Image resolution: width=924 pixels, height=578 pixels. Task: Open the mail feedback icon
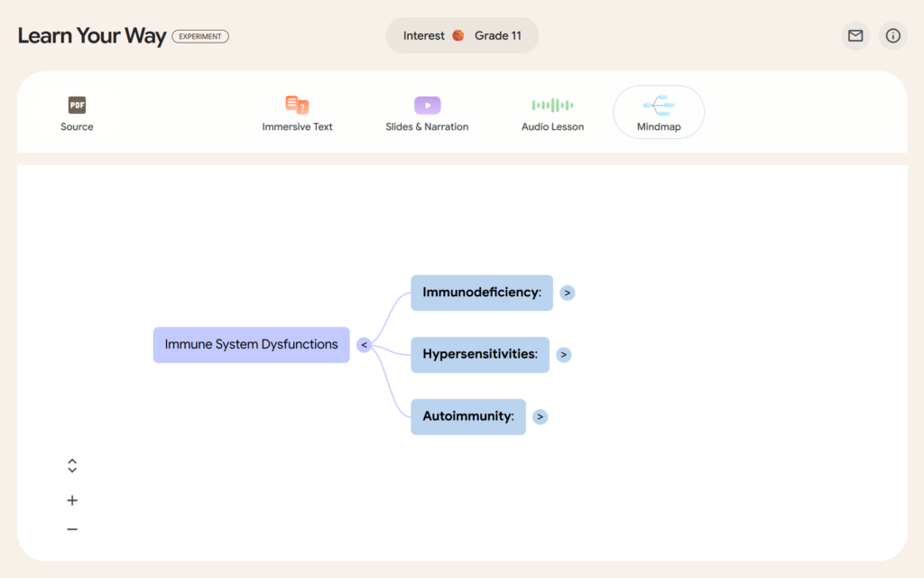[855, 36]
